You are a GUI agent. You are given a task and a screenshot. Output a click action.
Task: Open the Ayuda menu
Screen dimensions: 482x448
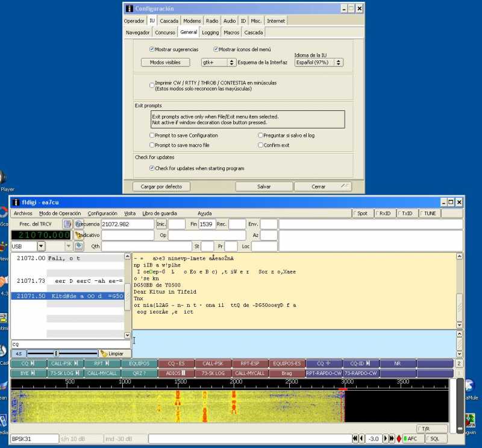[x=205, y=213]
